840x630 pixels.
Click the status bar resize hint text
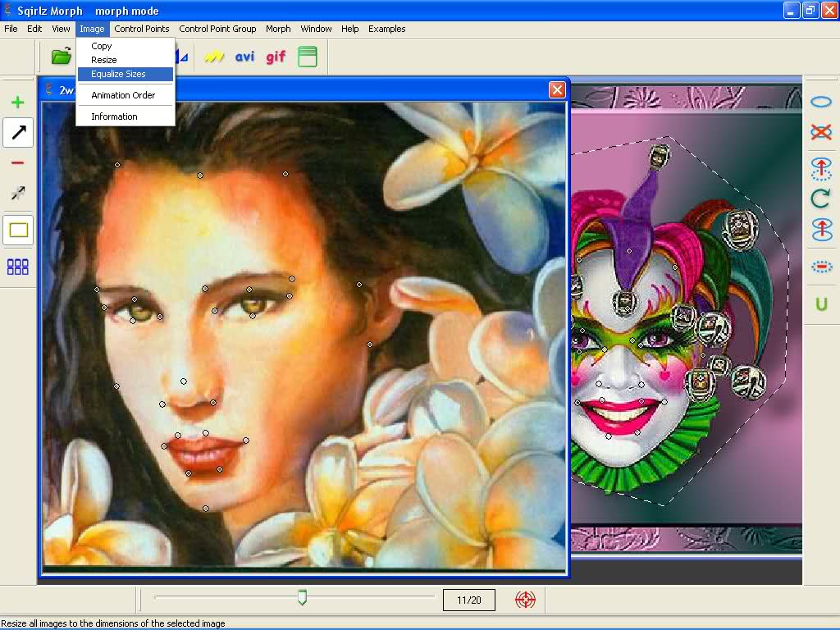pos(113,623)
